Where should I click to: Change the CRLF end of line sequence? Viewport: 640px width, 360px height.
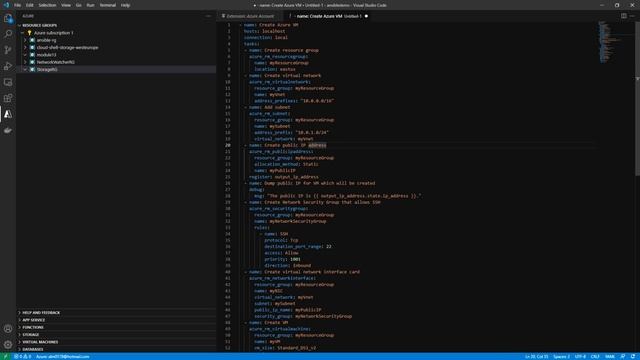[595, 356]
